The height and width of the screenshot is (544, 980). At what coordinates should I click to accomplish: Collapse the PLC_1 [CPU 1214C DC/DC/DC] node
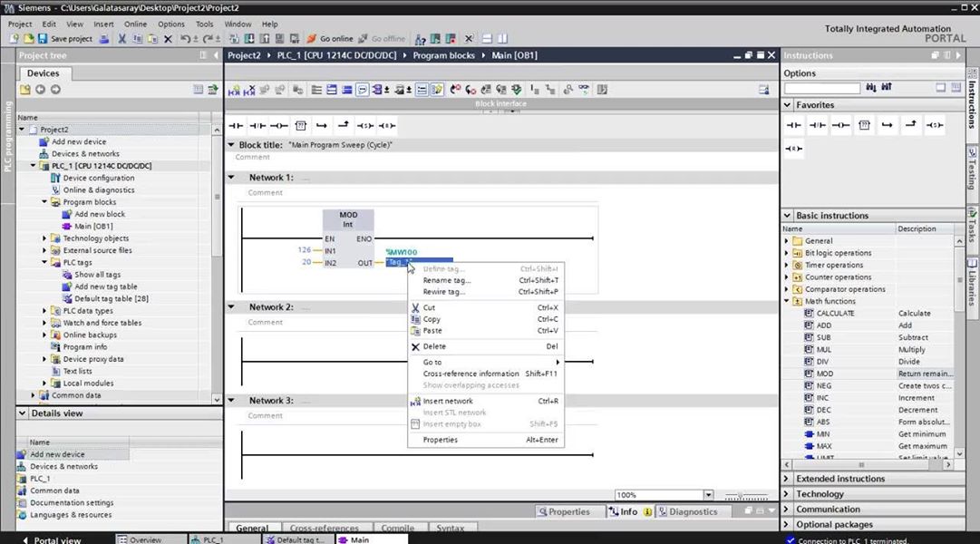[x=34, y=166]
